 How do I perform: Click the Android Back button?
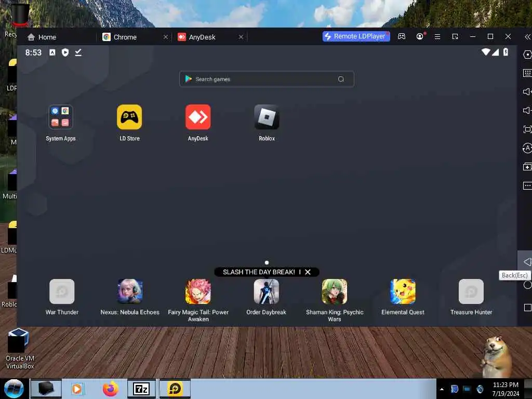pos(527,262)
